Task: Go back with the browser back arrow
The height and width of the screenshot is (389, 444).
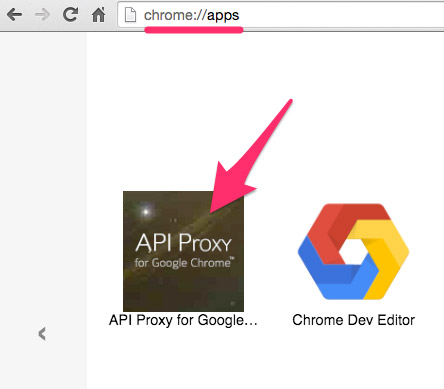Action: [x=14, y=15]
